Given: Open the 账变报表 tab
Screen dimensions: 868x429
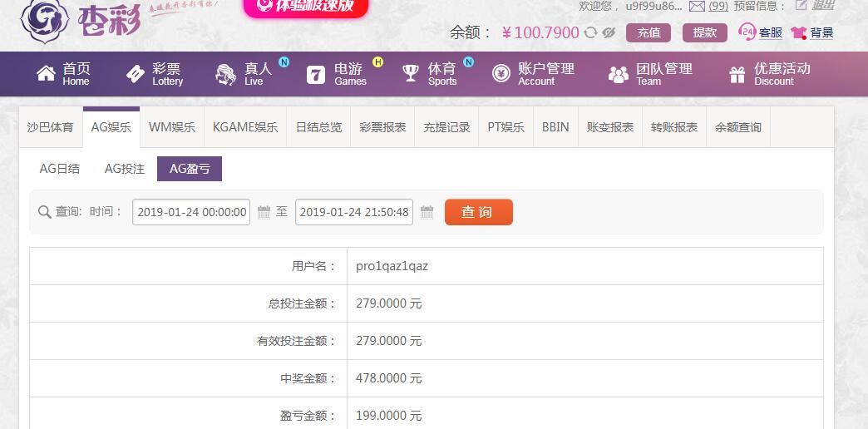Looking at the screenshot, I should coord(610,127).
